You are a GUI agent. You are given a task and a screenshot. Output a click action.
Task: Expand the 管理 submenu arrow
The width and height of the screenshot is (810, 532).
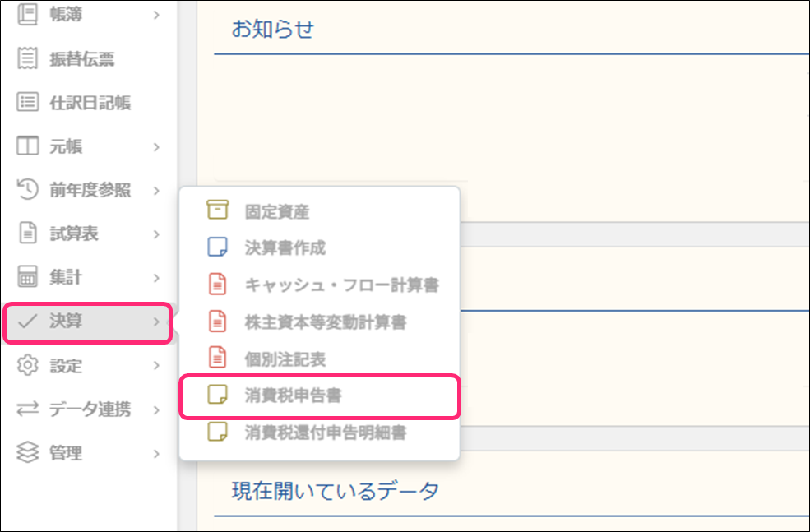coord(156,453)
